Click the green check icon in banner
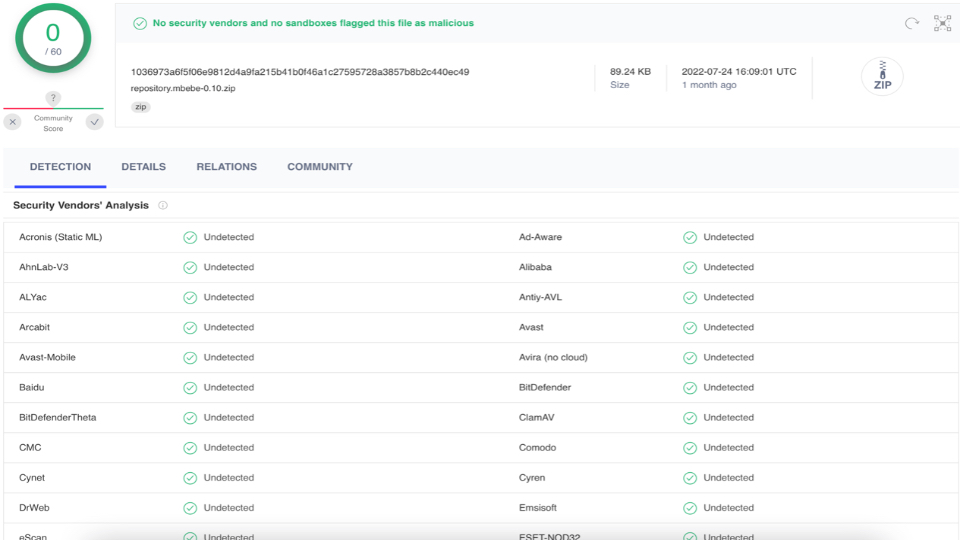The width and height of the screenshot is (960, 540). 140,23
